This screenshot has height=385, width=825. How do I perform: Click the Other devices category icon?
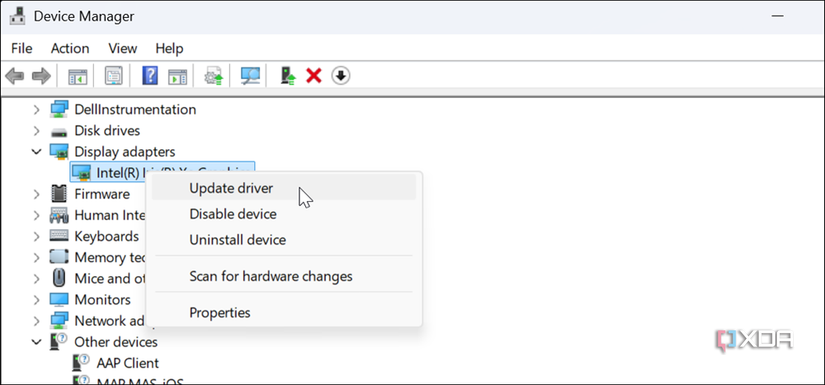pos(59,342)
